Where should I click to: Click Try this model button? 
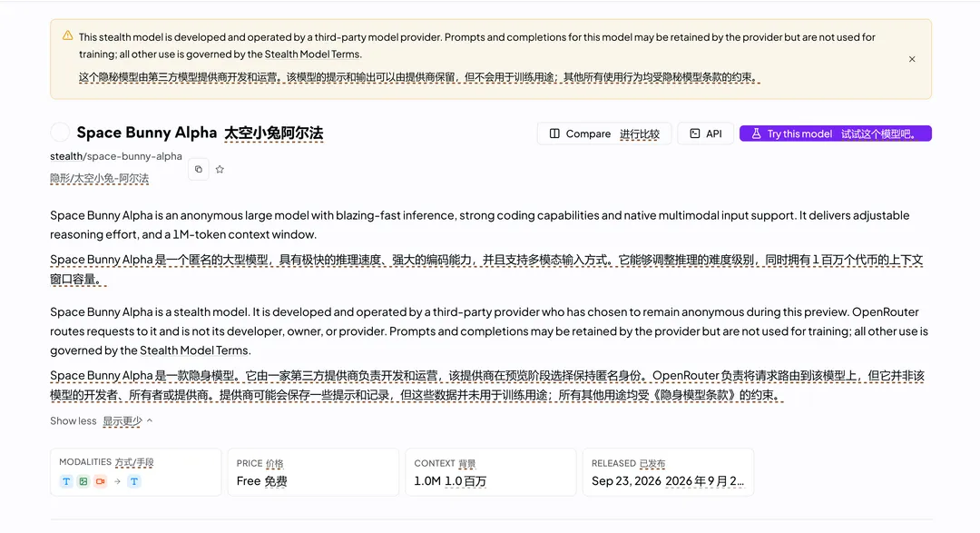click(835, 133)
